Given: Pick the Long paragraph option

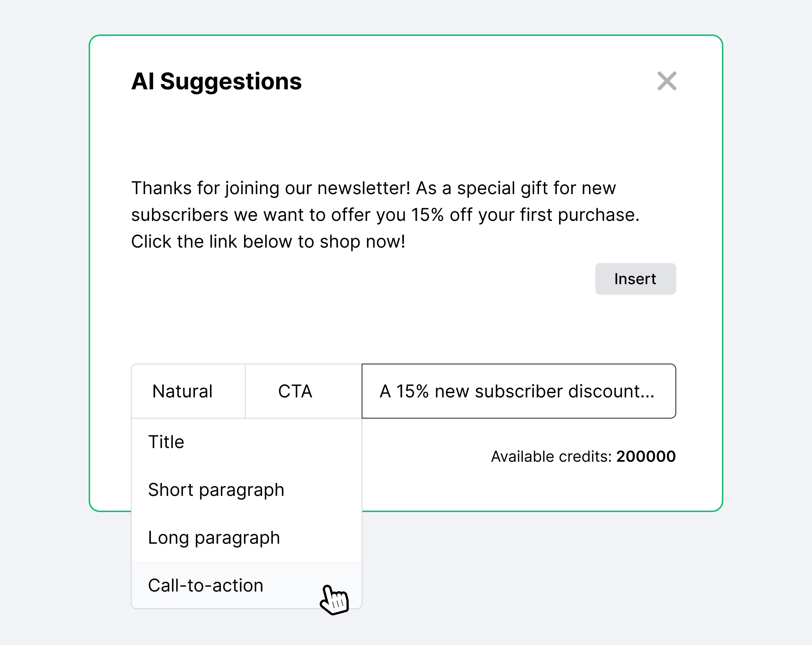Looking at the screenshot, I should click(x=214, y=538).
